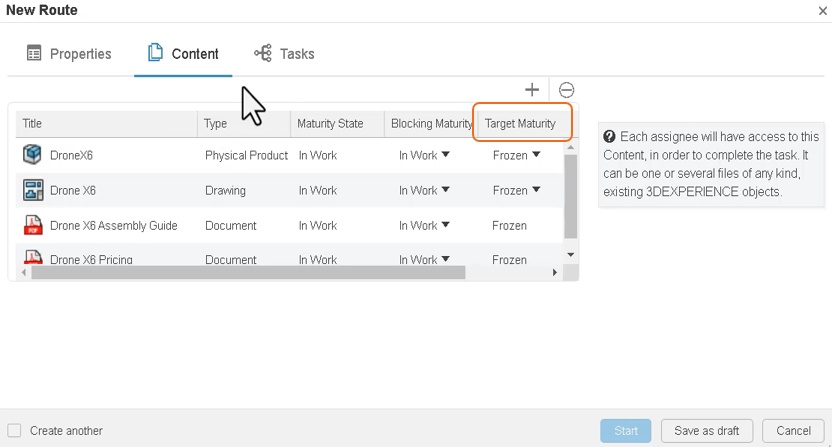Click the Drone X6 drawing icon
The width and height of the screenshot is (832, 447).
[33, 190]
